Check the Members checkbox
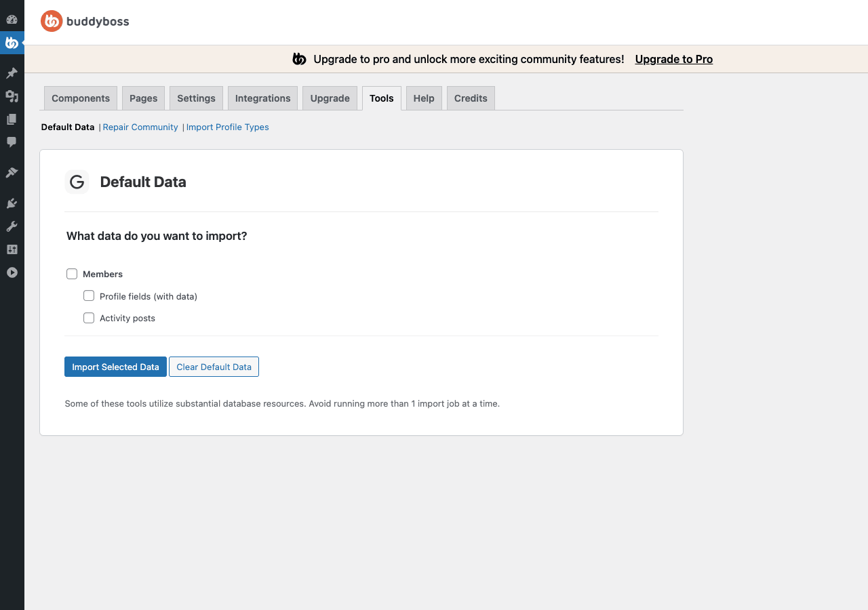Viewport: 868px width, 610px height. (72, 274)
